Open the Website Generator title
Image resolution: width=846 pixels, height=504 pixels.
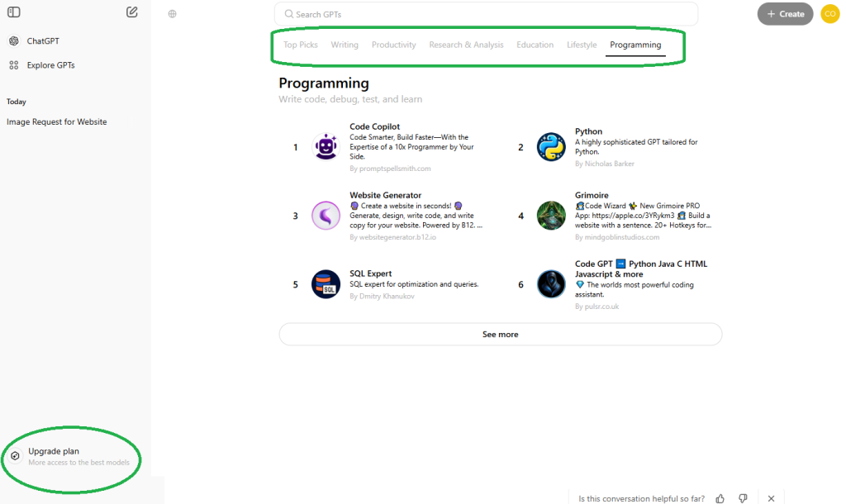click(x=385, y=195)
